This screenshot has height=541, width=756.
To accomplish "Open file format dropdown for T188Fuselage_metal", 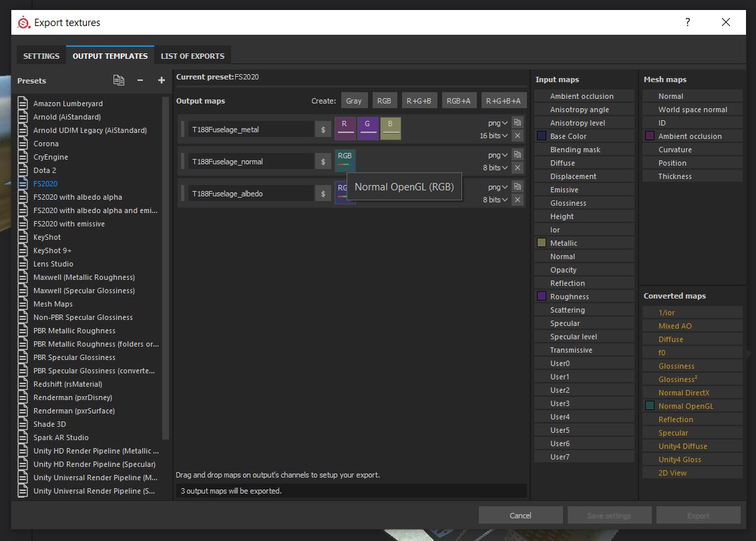I will pos(498,123).
